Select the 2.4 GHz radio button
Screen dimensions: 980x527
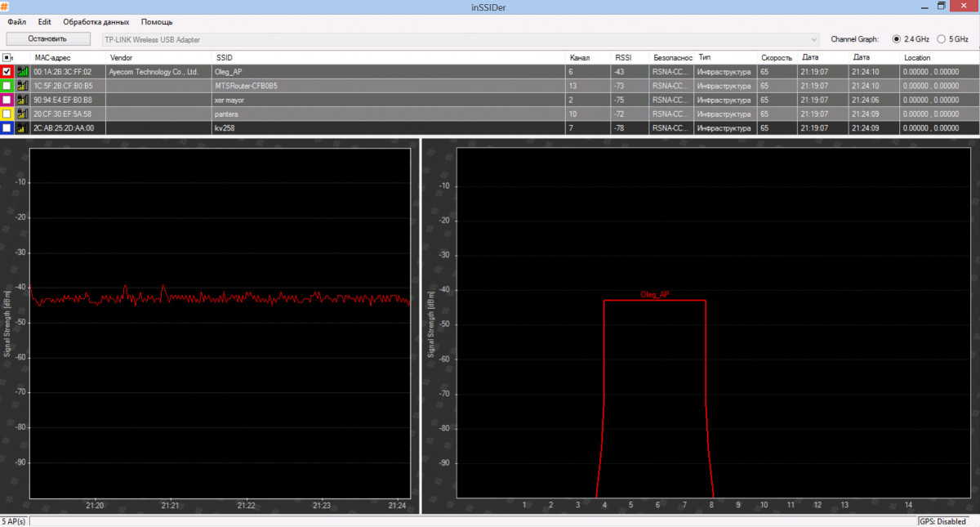pyautogui.click(x=897, y=38)
